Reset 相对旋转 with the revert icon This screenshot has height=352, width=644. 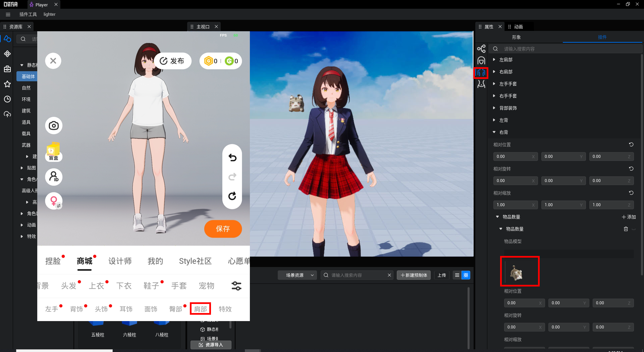(x=631, y=169)
